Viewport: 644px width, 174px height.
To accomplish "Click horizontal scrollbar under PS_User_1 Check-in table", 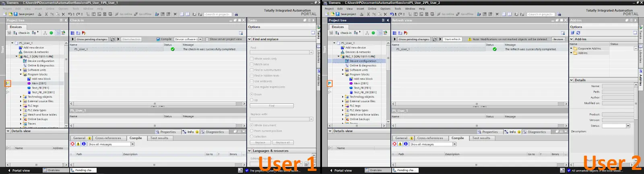I will (155, 104).
